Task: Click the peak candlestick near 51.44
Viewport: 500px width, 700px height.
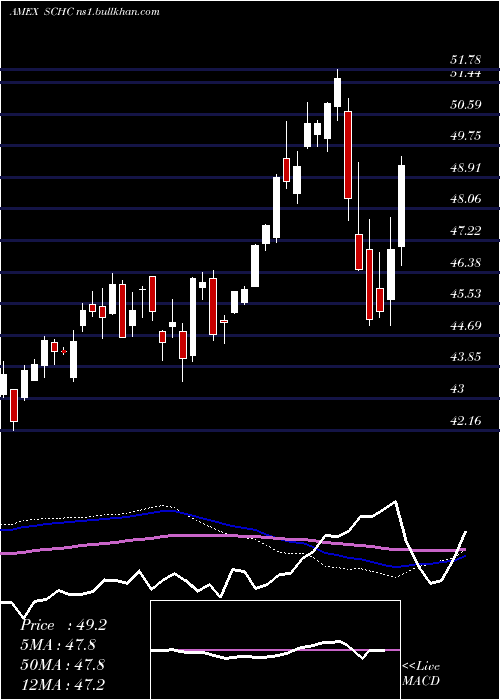Action: 338,92
